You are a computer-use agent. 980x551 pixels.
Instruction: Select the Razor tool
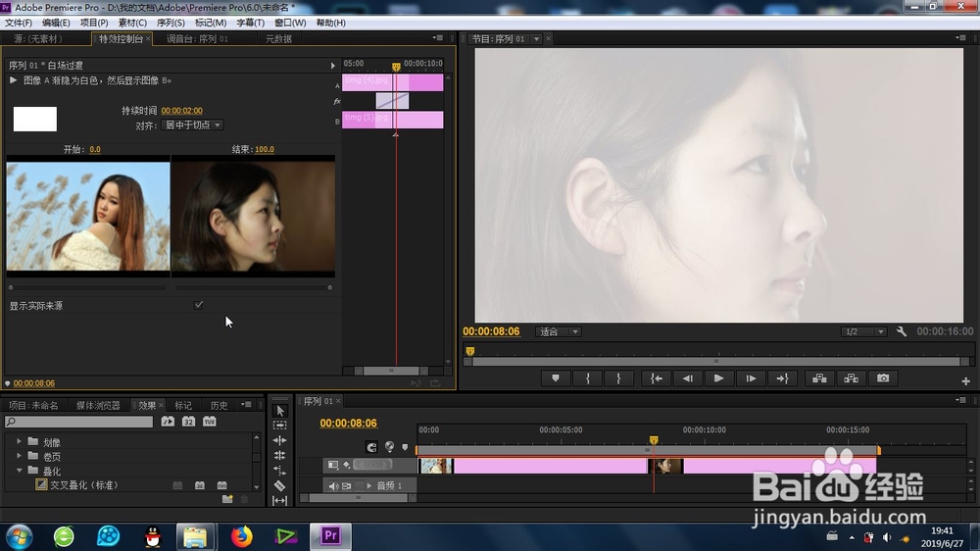[x=280, y=485]
